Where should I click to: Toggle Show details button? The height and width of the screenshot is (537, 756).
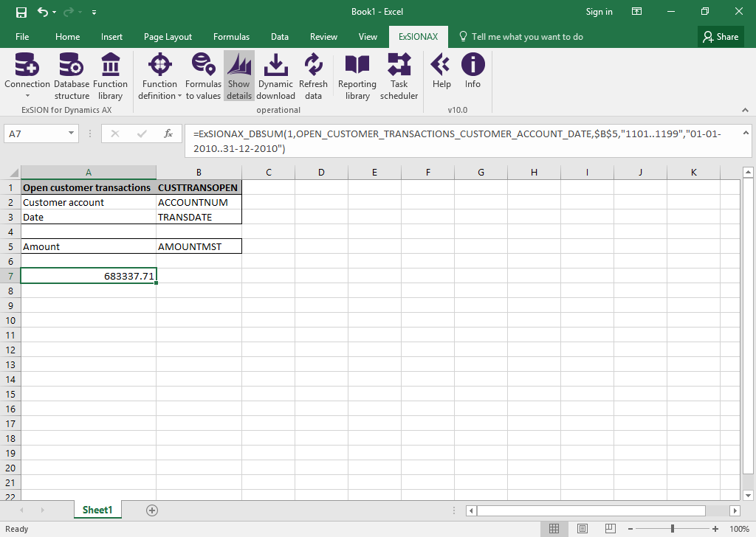point(239,76)
